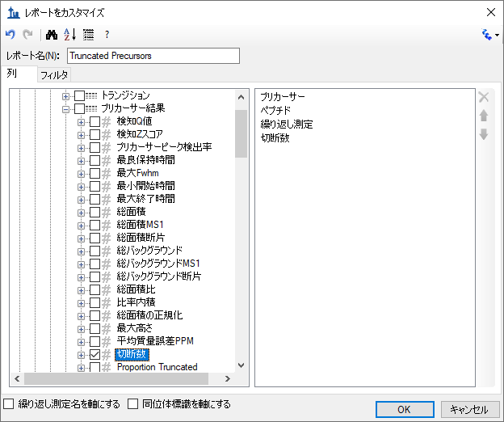The width and height of the screenshot is (504, 422).
Task: Switch to the フィルタ tab
Action: (x=54, y=75)
